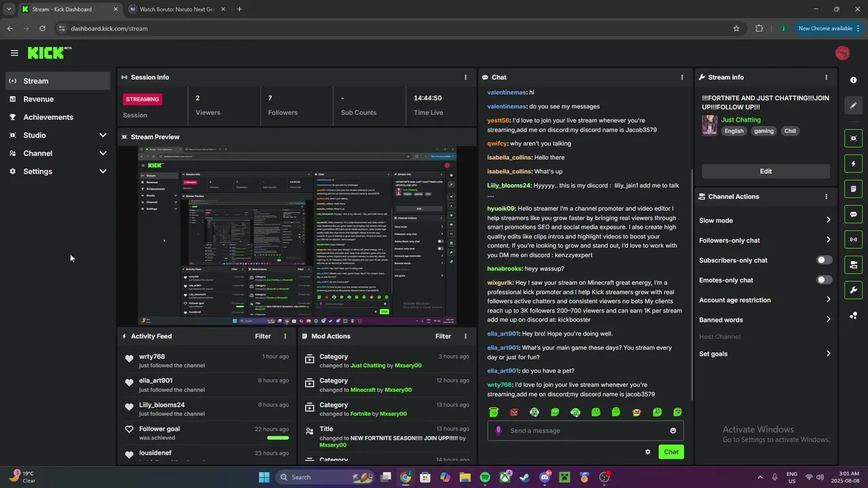Open Discord from the taskbar
Screen dimensions: 868x488
[545, 477]
